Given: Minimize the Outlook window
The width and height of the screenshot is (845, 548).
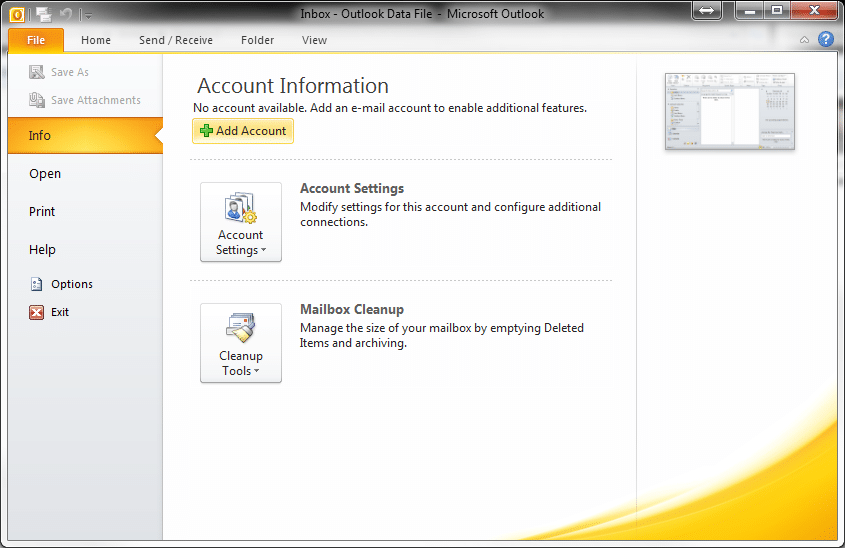Looking at the screenshot, I should (x=750, y=11).
